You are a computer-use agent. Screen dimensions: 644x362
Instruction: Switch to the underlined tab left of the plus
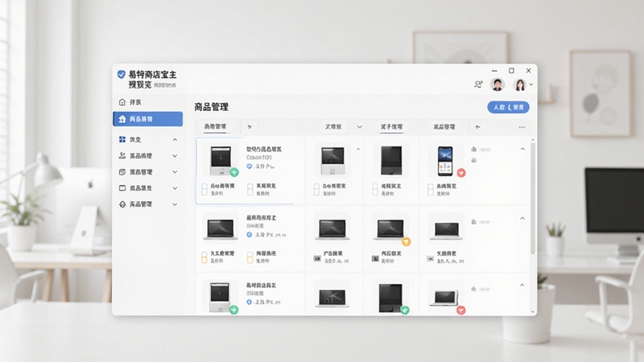391,127
